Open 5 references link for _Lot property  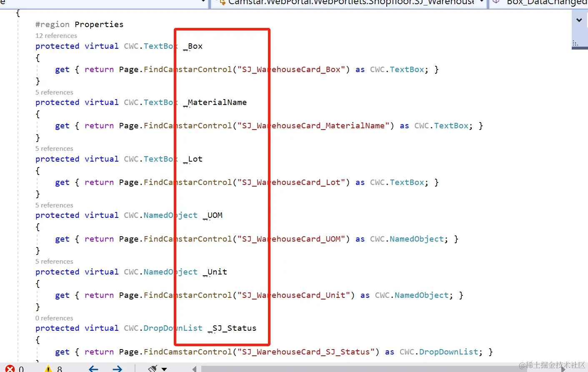pyautogui.click(x=54, y=149)
